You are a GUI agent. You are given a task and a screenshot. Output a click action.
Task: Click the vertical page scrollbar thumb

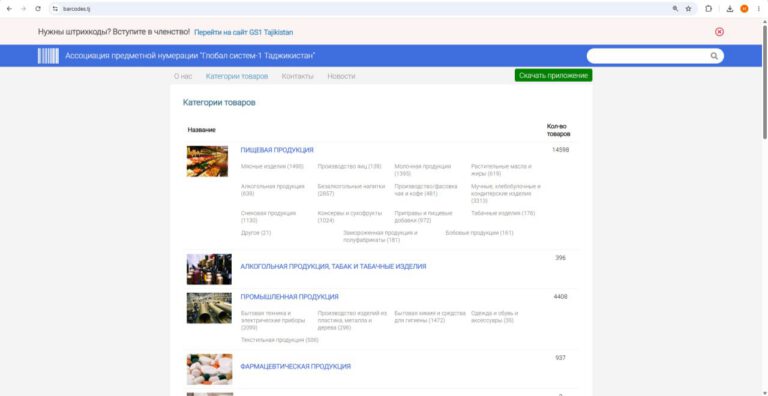pos(765,81)
